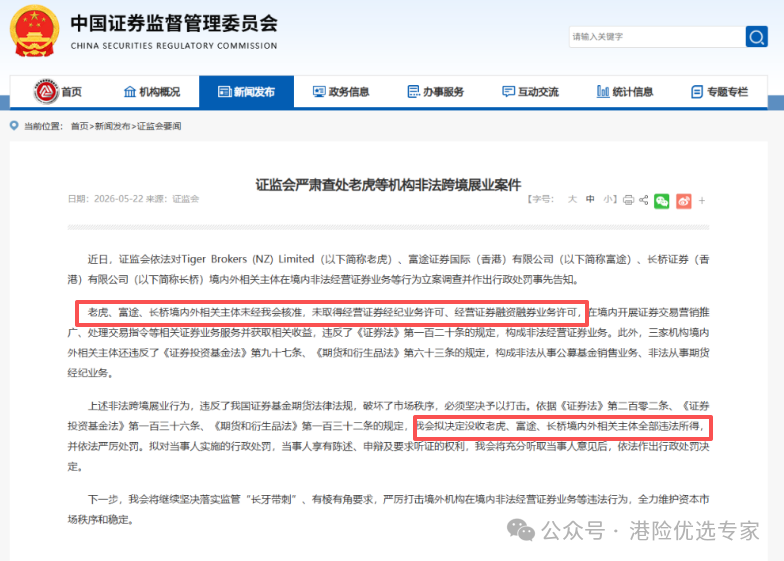Click the 中国证券监督管理委员会 site title
784x561 pixels.
pos(174,24)
